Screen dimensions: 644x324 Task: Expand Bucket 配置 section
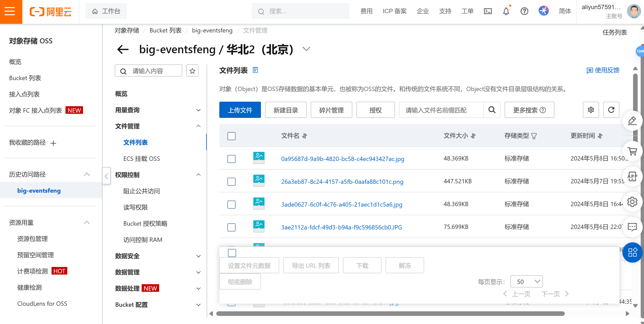click(x=199, y=305)
